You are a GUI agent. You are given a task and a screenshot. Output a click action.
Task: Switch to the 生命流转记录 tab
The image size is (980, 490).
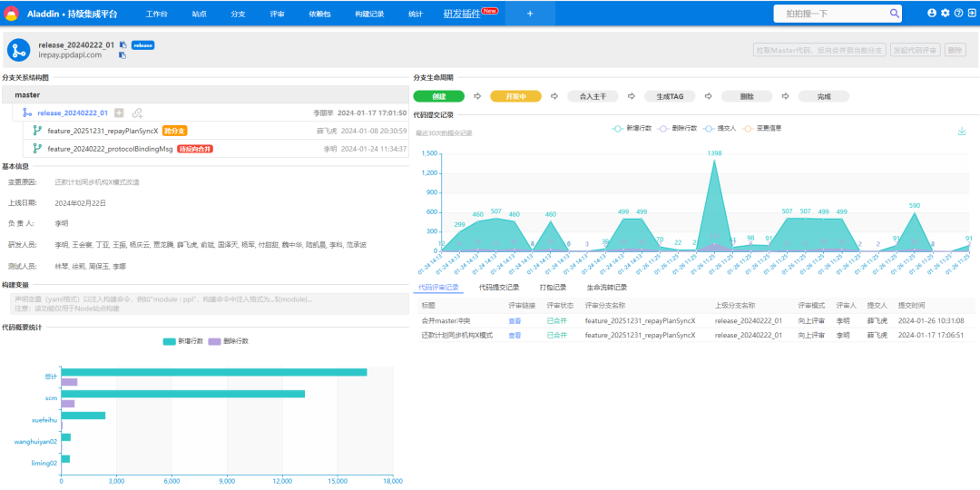click(x=607, y=288)
